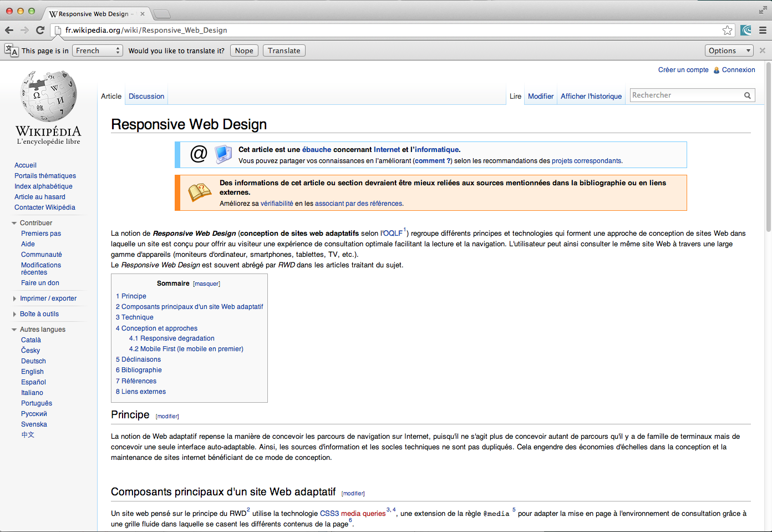
Task: Open the OQLF link in intro
Action: [x=392, y=234]
